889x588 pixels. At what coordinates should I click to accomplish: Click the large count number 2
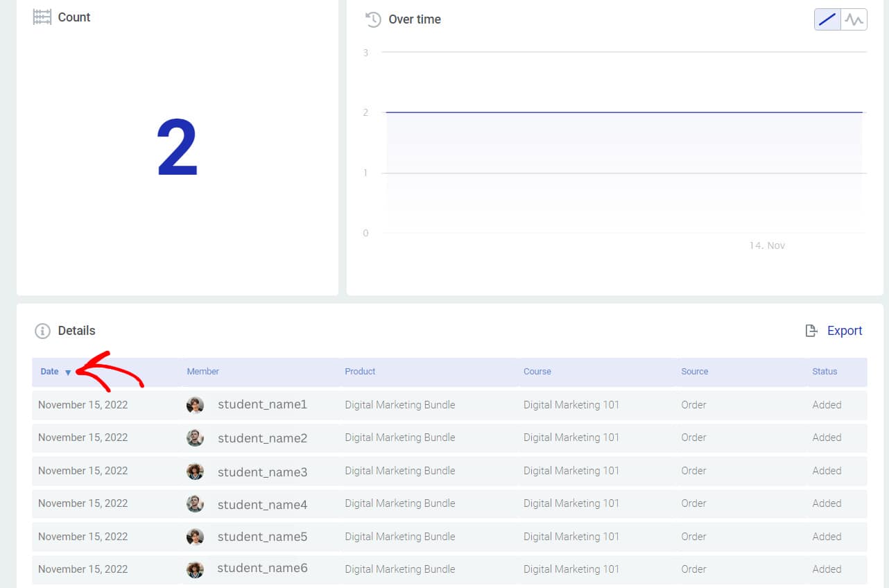point(178,148)
